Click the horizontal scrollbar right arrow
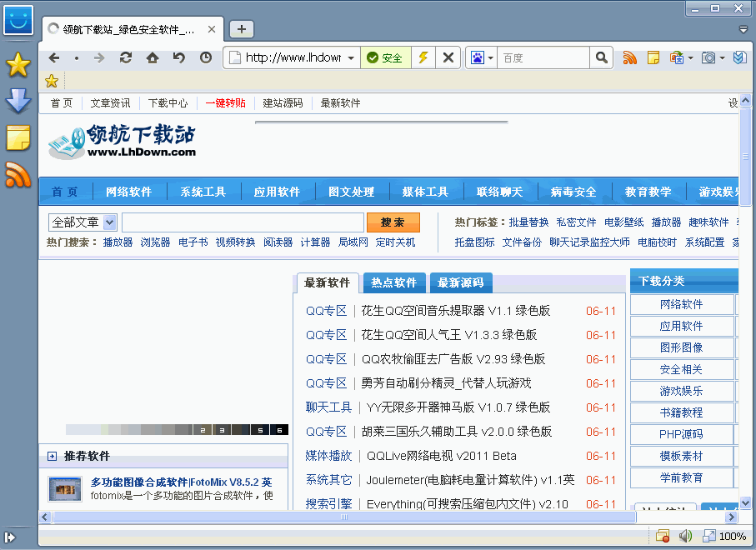The height and width of the screenshot is (550, 756). point(731,517)
